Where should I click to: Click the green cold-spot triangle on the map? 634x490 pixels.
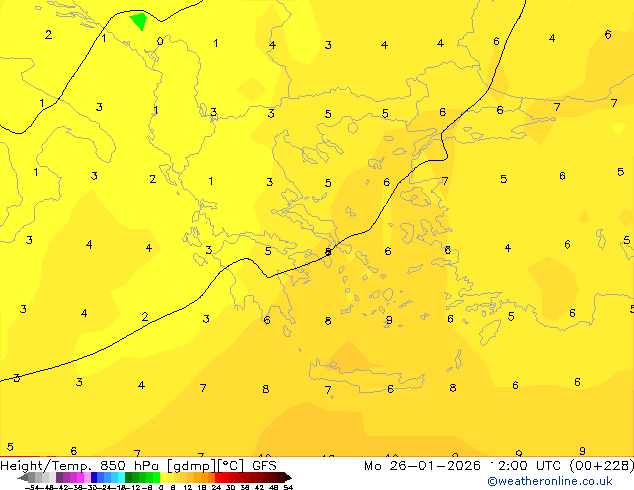coord(139,20)
